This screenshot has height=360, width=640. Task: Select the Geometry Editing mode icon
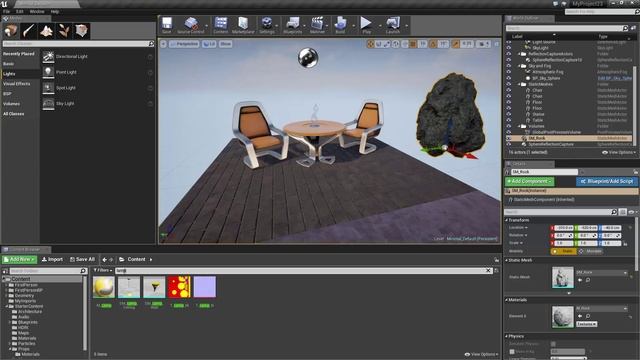(x=81, y=31)
